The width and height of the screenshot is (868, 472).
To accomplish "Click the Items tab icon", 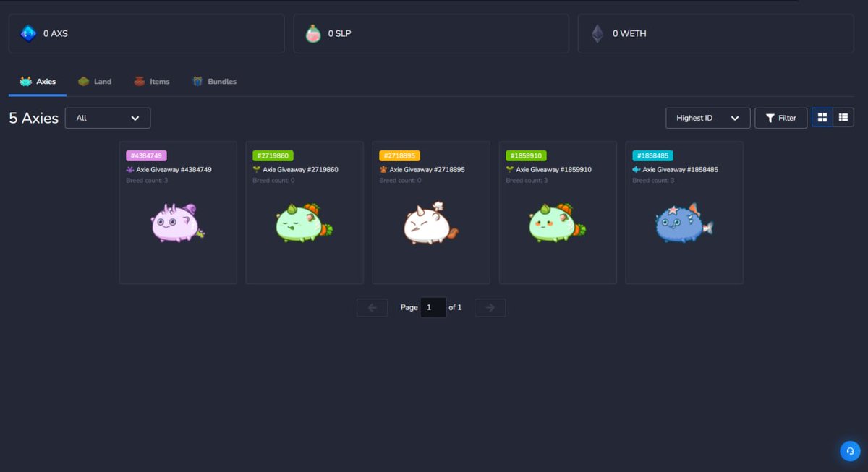I will point(140,82).
